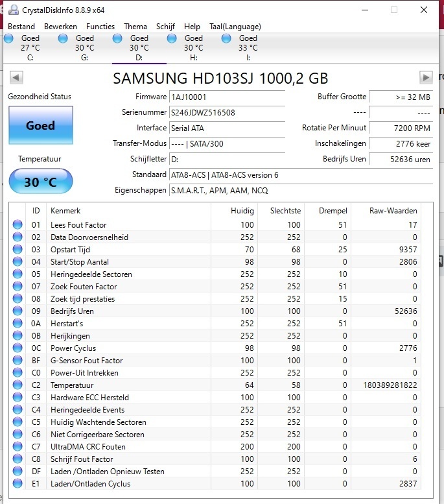Open the Bewerken menu
Viewport: 444px width, 504px height.
[60, 27]
